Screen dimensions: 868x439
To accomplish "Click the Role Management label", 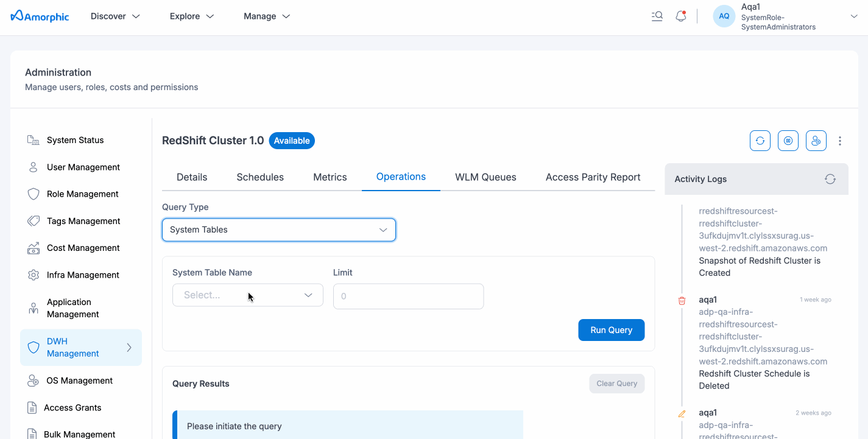I will click(83, 194).
